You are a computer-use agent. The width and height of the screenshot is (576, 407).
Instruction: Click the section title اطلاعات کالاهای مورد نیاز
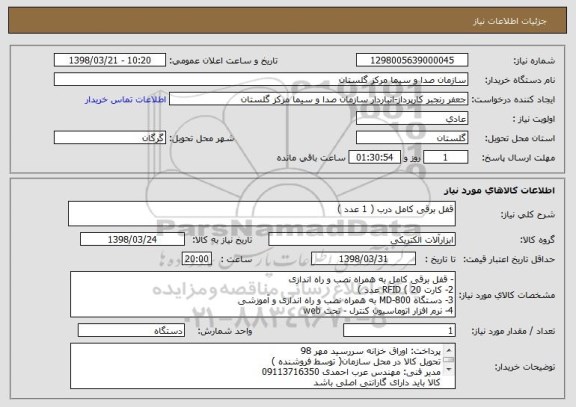pos(499,190)
